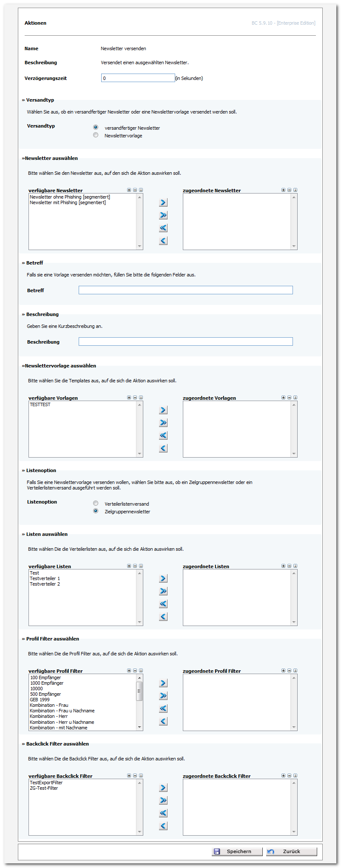
Task: Focus the Betreff input field
Action: click(x=186, y=290)
